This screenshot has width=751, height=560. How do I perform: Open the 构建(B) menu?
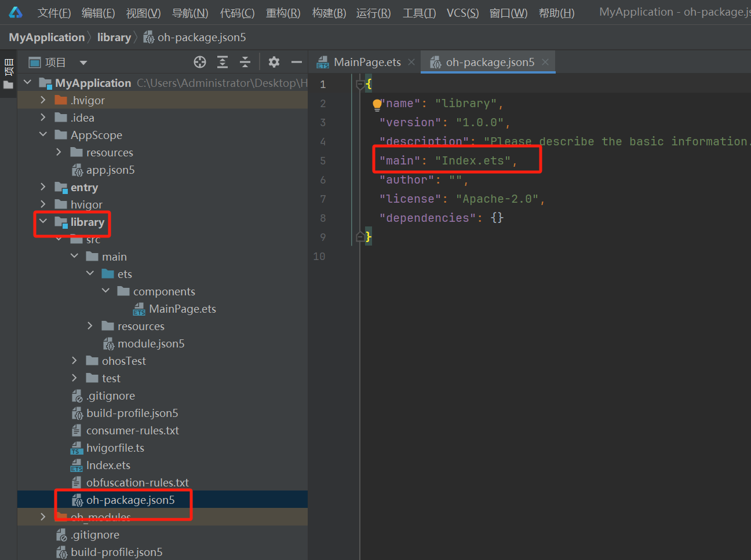coord(329,13)
